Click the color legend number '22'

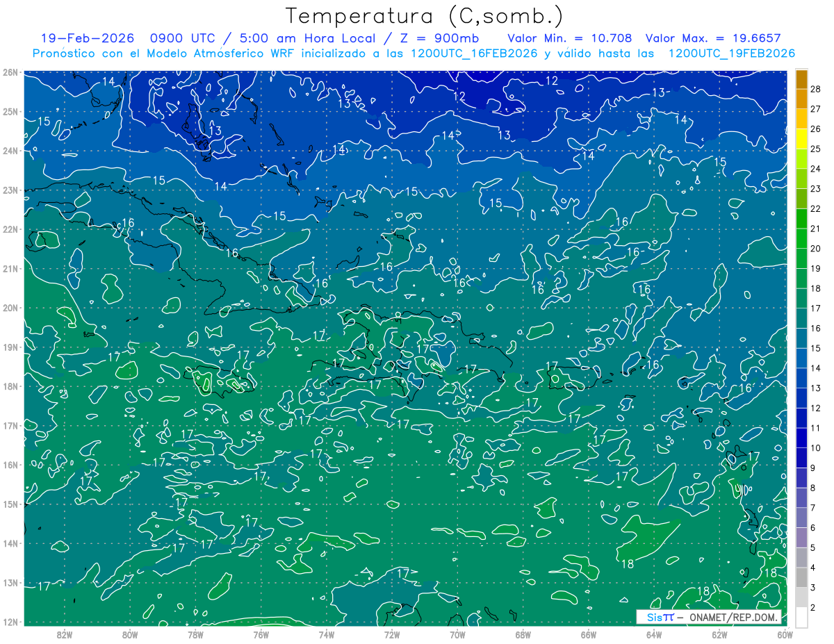coord(815,208)
